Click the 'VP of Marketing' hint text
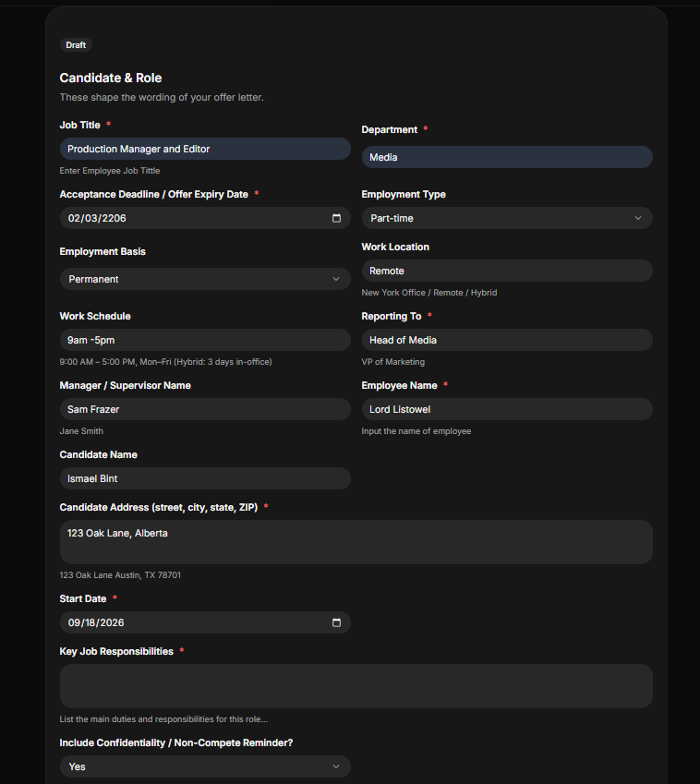Screen dimensions: 700x784 [393, 361]
